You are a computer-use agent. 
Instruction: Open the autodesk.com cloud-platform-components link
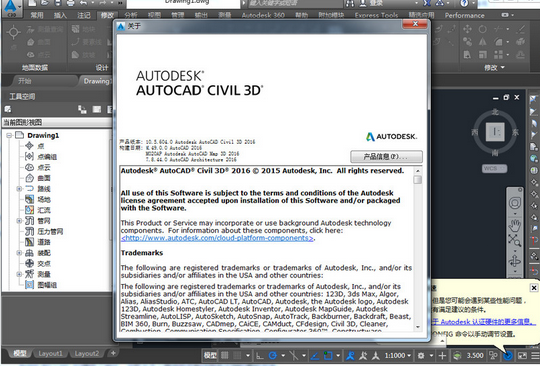(x=217, y=238)
